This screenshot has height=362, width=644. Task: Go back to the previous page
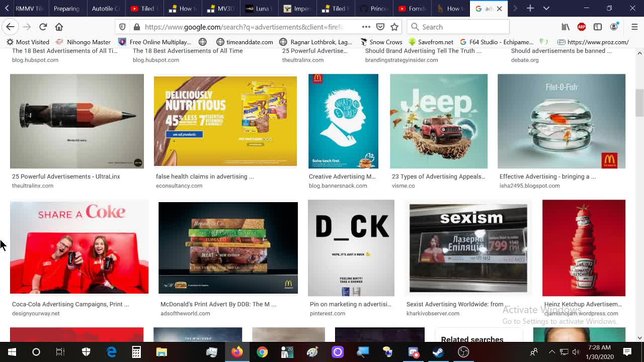10,27
